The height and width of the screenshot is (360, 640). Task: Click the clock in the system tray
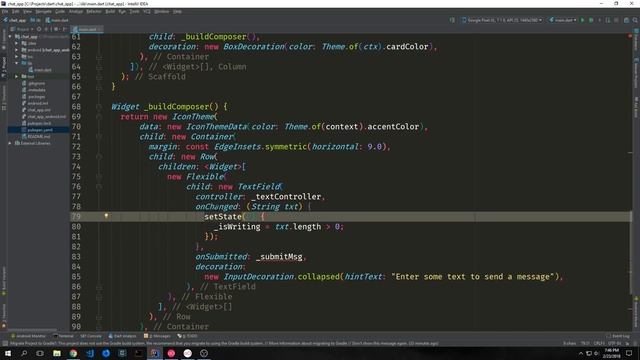click(x=611, y=353)
